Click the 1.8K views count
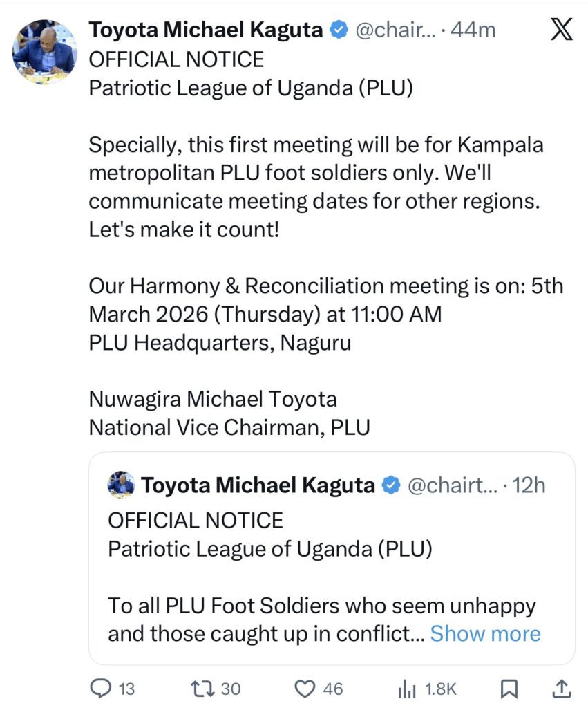Screen dimensions: 588x708 click(439, 689)
